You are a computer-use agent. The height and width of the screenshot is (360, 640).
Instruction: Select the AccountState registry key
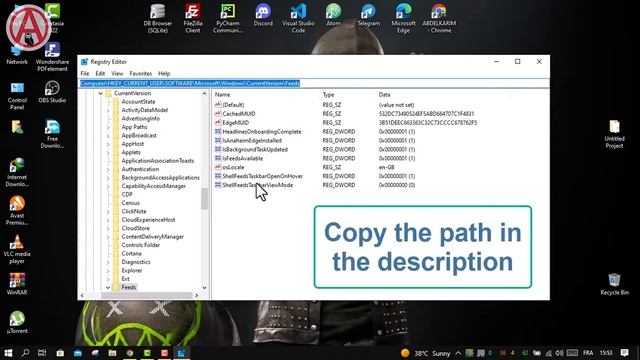[138, 102]
